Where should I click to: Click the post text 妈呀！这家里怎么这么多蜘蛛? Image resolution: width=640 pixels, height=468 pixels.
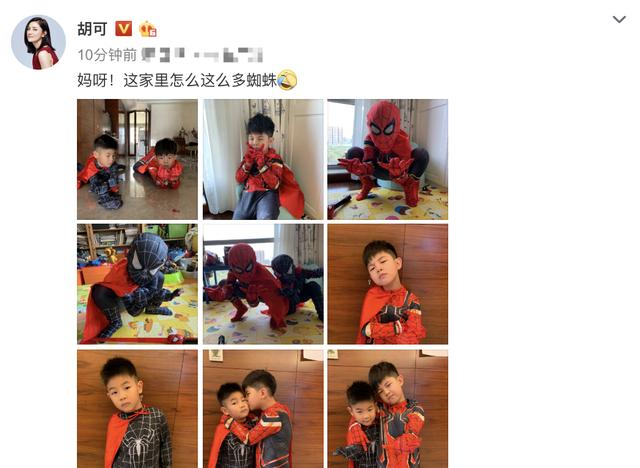[x=177, y=80]
